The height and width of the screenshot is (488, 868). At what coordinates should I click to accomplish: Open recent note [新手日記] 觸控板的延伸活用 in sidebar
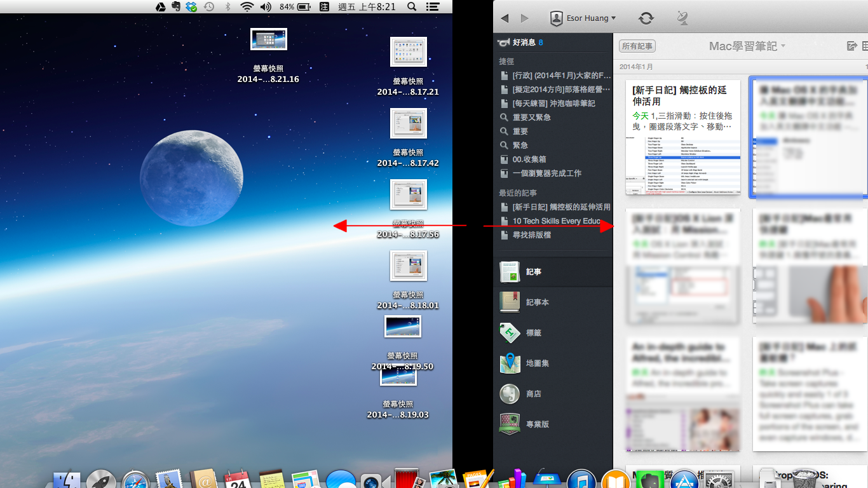tap(555, 207)
